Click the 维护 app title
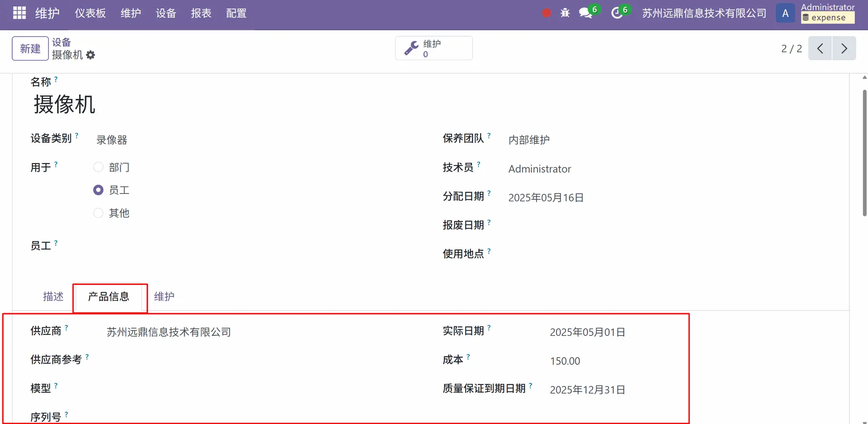868x424 pixels. 47,13
